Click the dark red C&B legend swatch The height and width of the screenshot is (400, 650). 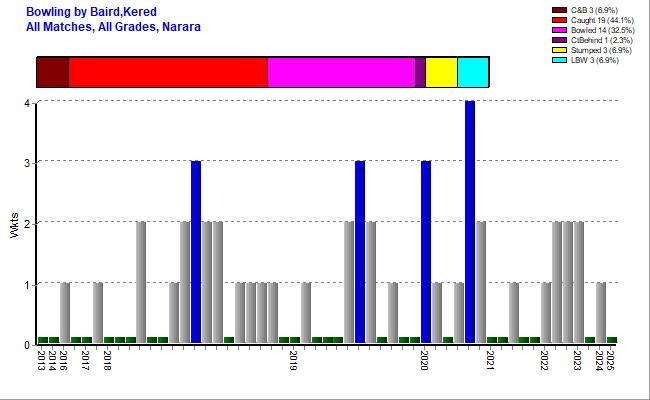(x=559, y=10)
